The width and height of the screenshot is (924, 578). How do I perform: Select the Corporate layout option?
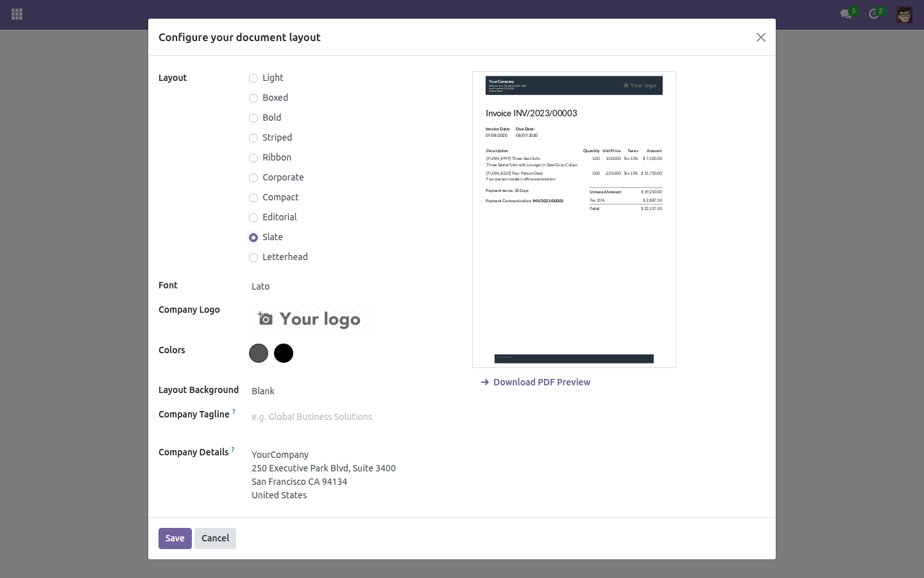coord(253,178)
